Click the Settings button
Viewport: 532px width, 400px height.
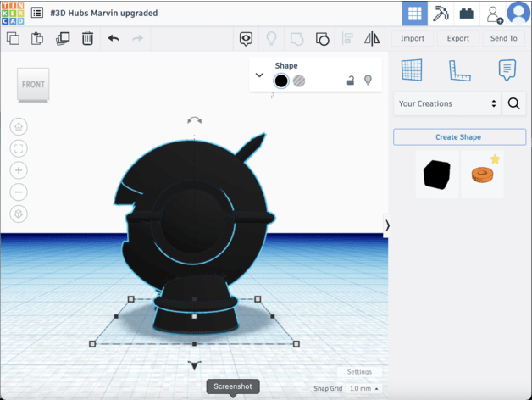pos(359,372)
